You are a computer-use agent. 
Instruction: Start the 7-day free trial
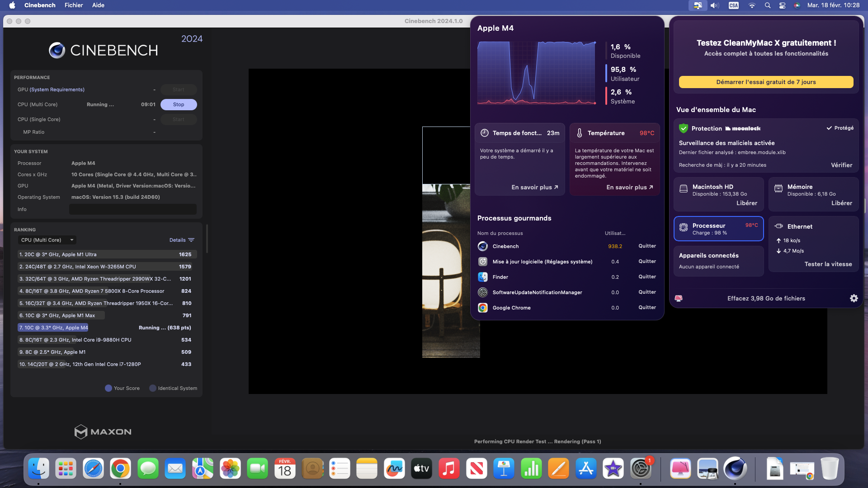tap(766, 82)
